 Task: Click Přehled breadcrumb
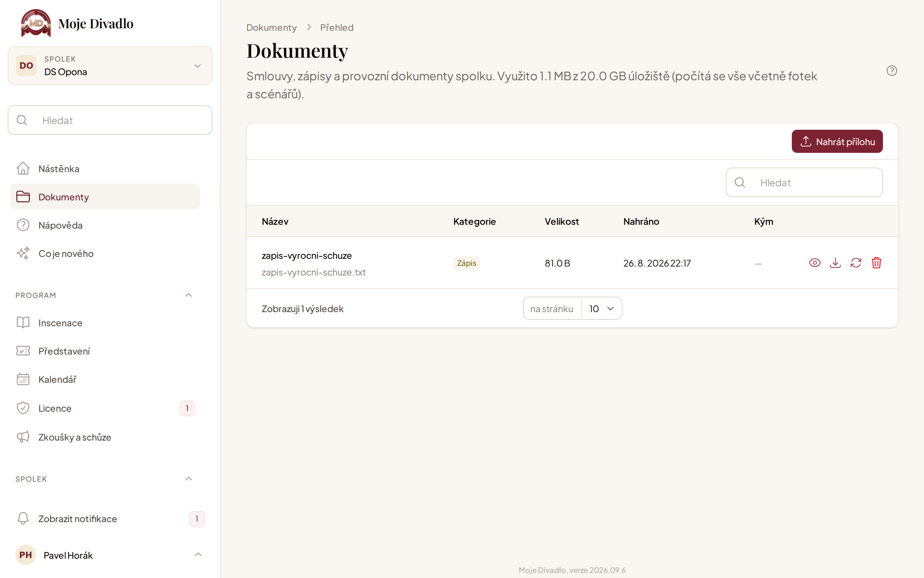[x=337, y=28]
